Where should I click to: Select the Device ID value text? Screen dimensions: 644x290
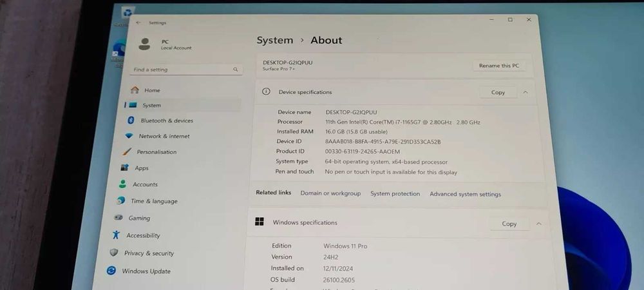pos(383,142)
